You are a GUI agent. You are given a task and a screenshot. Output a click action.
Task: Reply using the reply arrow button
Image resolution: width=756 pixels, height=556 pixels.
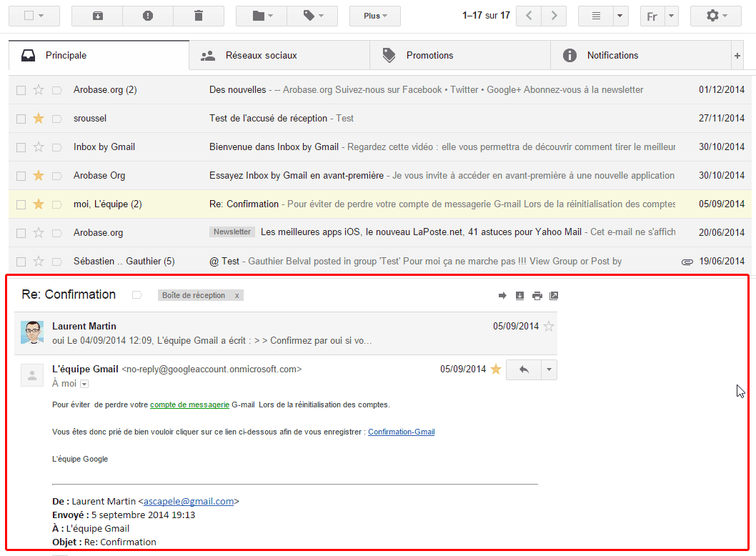524,370
